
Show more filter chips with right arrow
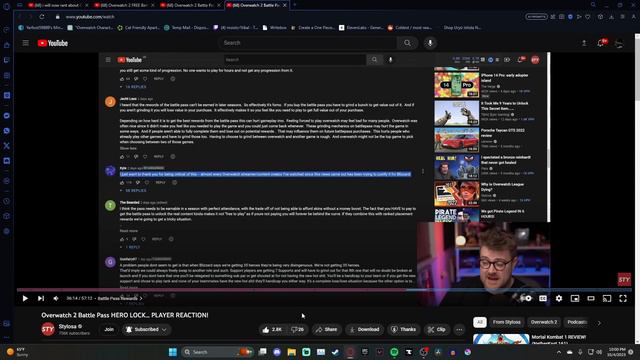[599, 322]
